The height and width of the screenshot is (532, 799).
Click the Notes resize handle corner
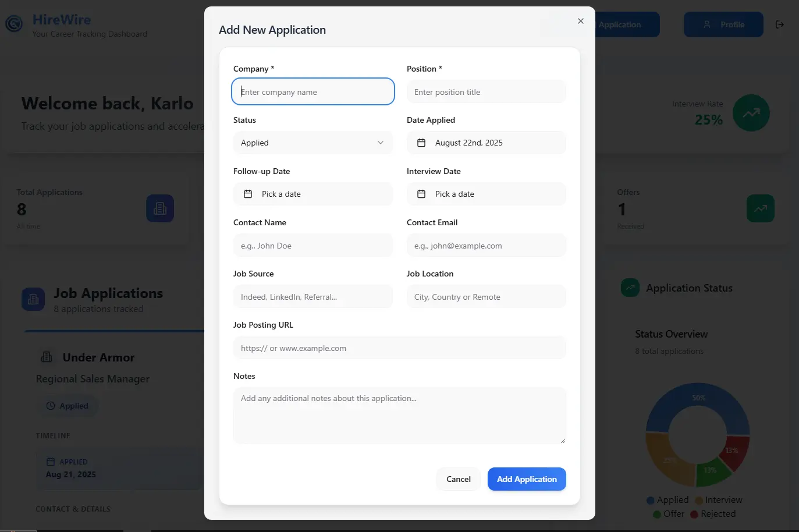pos(563,441)
